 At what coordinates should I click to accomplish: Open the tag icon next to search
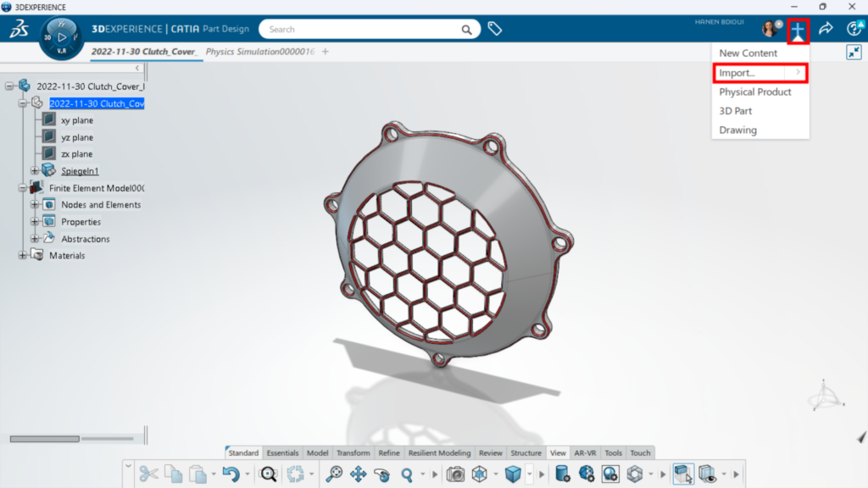coord(495,29)
